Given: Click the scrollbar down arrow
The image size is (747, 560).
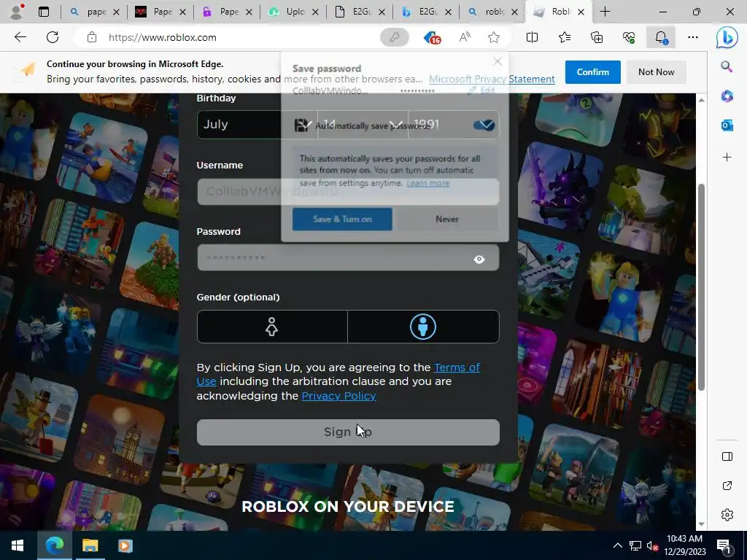Looking at the screenshot, I should (701, 524).
